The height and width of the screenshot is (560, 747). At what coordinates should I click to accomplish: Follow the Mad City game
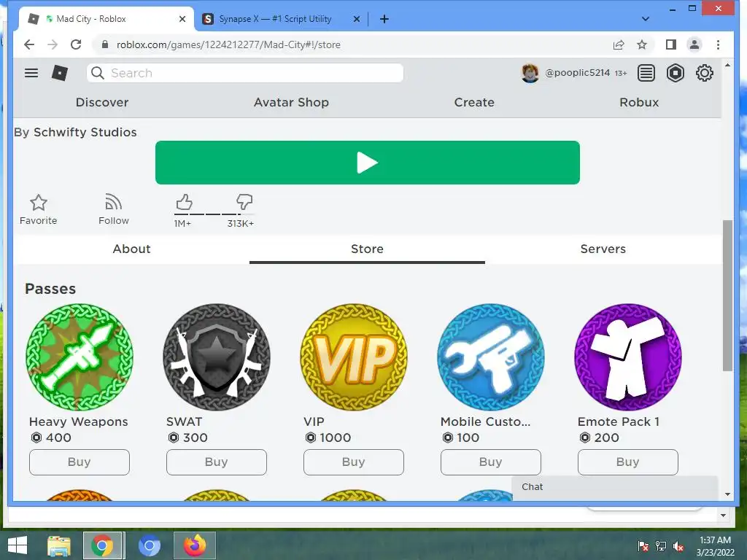(113, 209)
